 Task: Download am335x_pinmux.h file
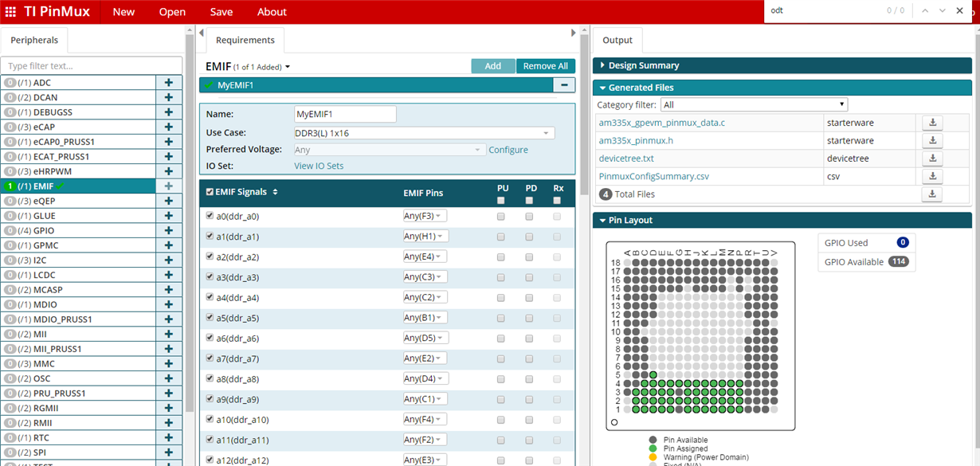(x=932, y=140)
